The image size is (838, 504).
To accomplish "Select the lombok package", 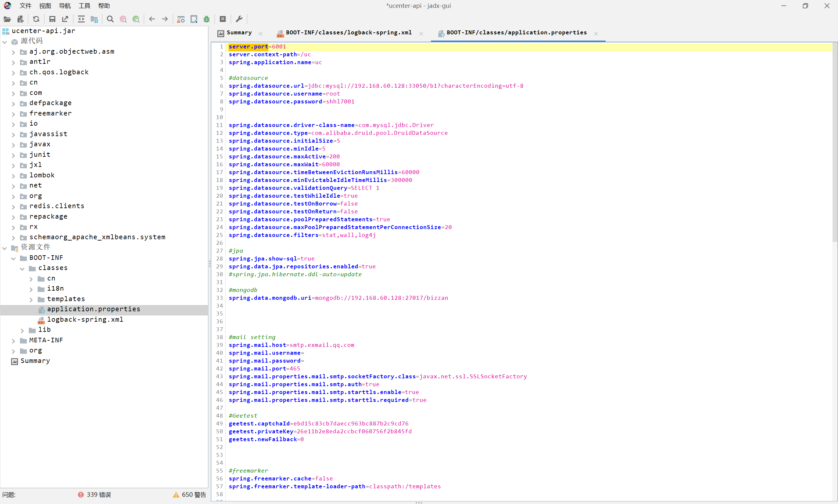I will coord(42,175).
